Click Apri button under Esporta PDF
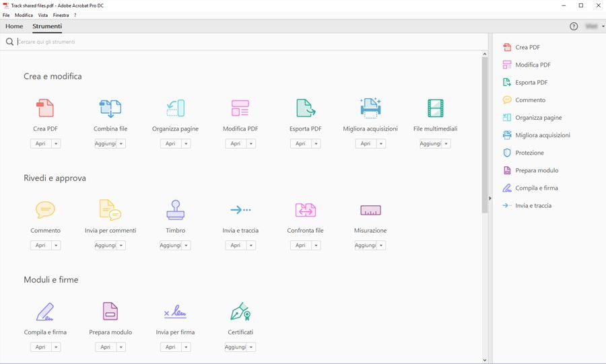Screen dimensions: 606x364 click(300, 143)
